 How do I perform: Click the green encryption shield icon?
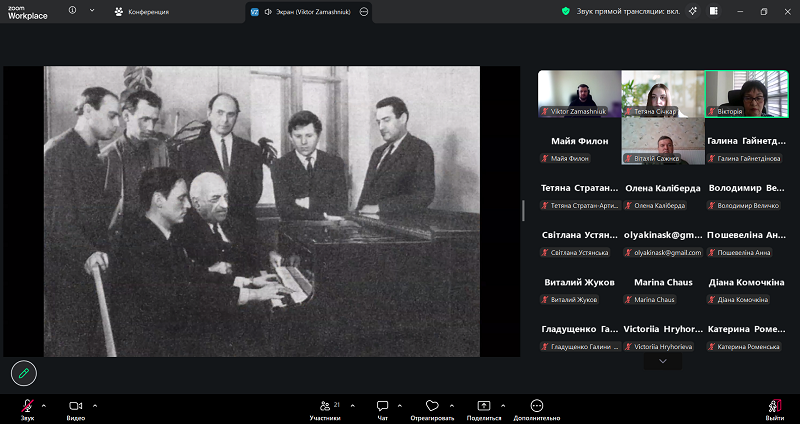(565, 11)
